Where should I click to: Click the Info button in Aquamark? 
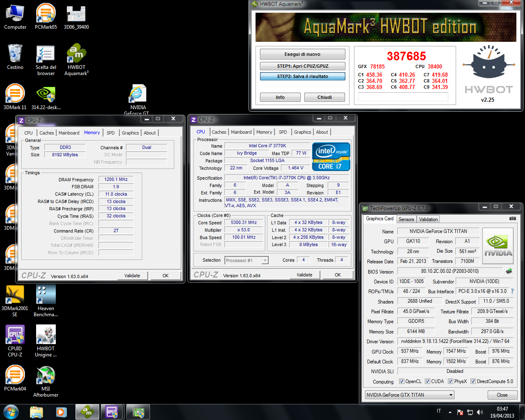pyautogui.click(x=280, y=97)
